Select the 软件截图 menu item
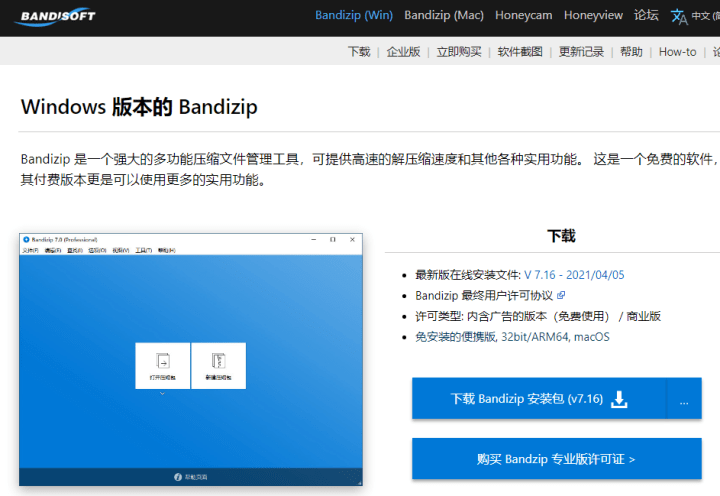 [x=520, y=52]
